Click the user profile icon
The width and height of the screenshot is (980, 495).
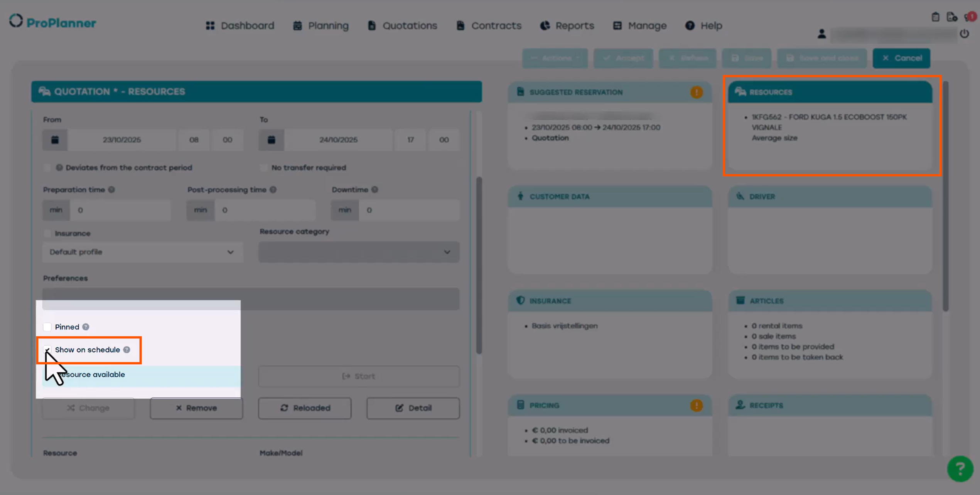point(821,34)
